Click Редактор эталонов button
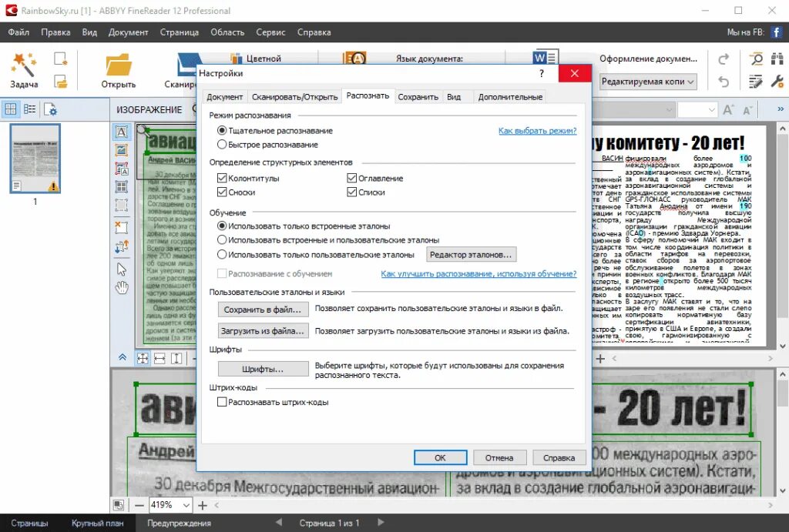 click(x=471, y=254)
